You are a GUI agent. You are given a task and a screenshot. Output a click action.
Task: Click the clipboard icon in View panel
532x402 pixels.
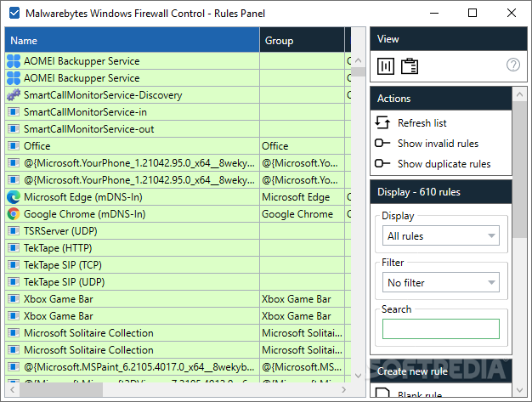[410, 65]
